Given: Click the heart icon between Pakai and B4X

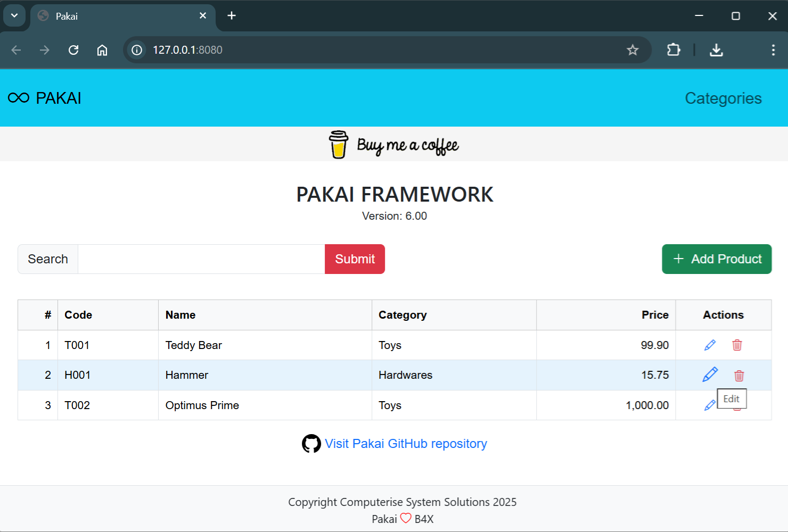Looking at the screenshot, I should click(x=406, y=518).
